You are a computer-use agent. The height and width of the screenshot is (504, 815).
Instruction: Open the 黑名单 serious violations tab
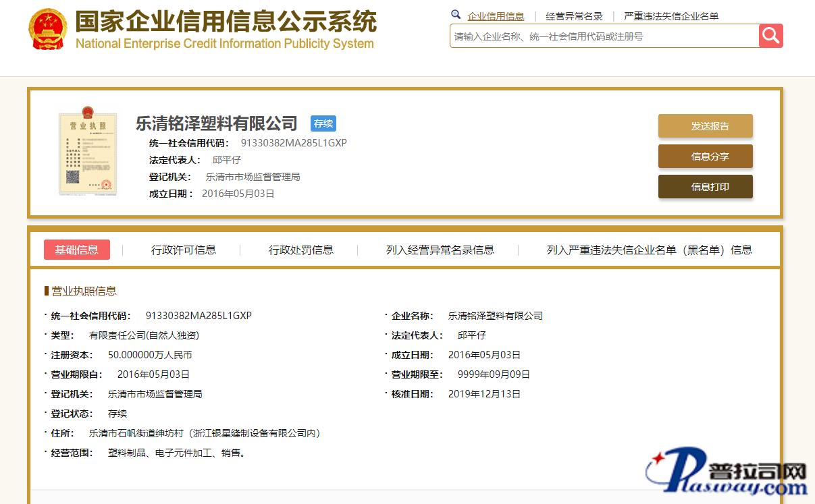(x=649, y=250)
